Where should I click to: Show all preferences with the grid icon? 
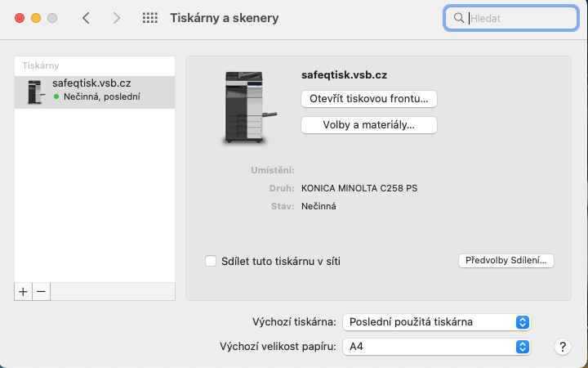(x=150, y=18)
